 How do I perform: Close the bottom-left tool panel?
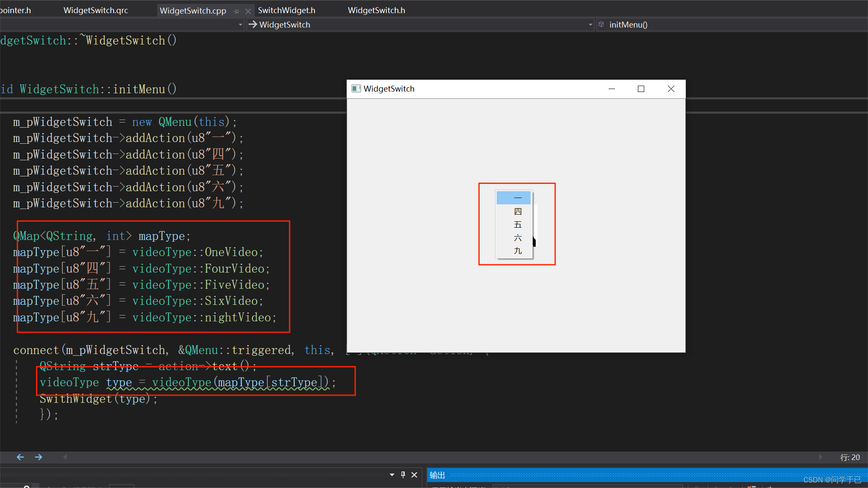[x=415, y=475]
